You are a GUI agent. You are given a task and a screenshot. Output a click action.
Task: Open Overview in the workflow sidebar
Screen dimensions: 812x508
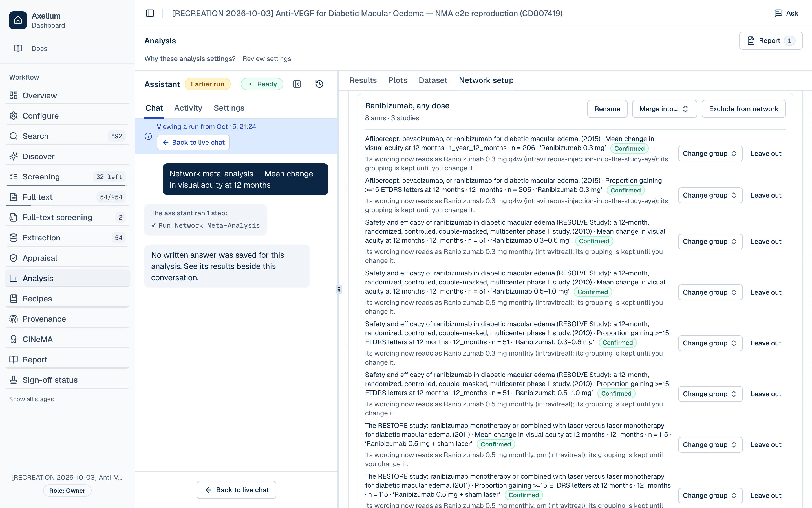click(67, 95)
